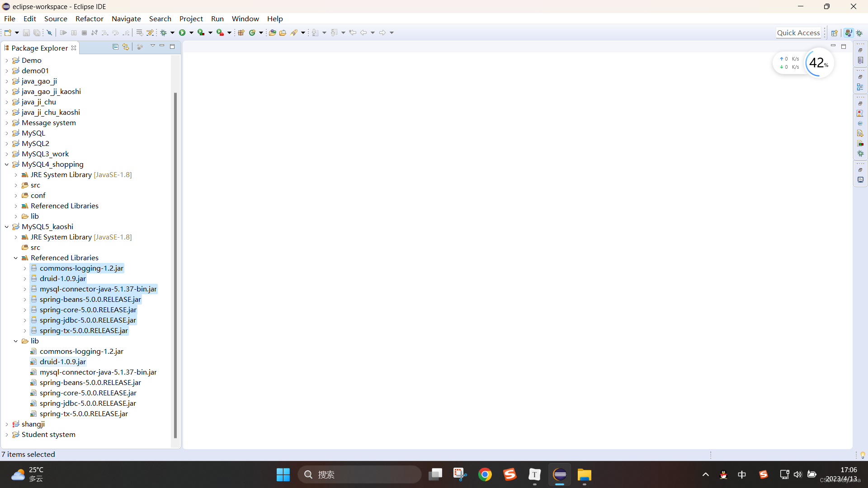Open the Run configurations dropdown arrow
The image size is (868, 488).
pyautogui.click(x=191, y=33)
